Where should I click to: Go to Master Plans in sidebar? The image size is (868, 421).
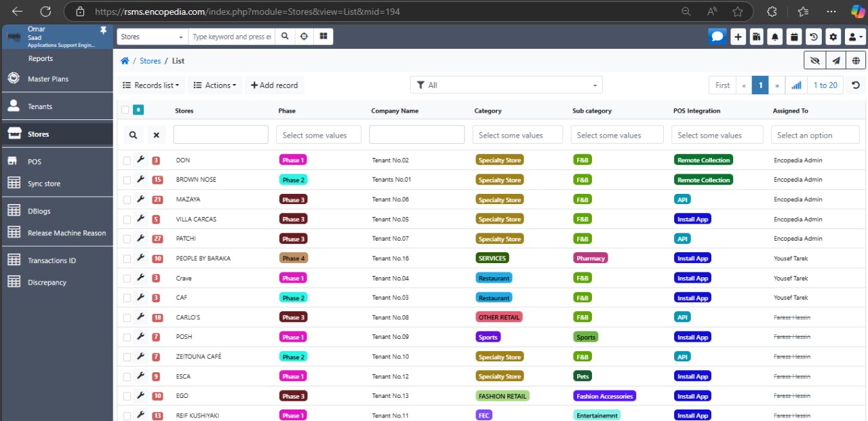pos(47,79)
